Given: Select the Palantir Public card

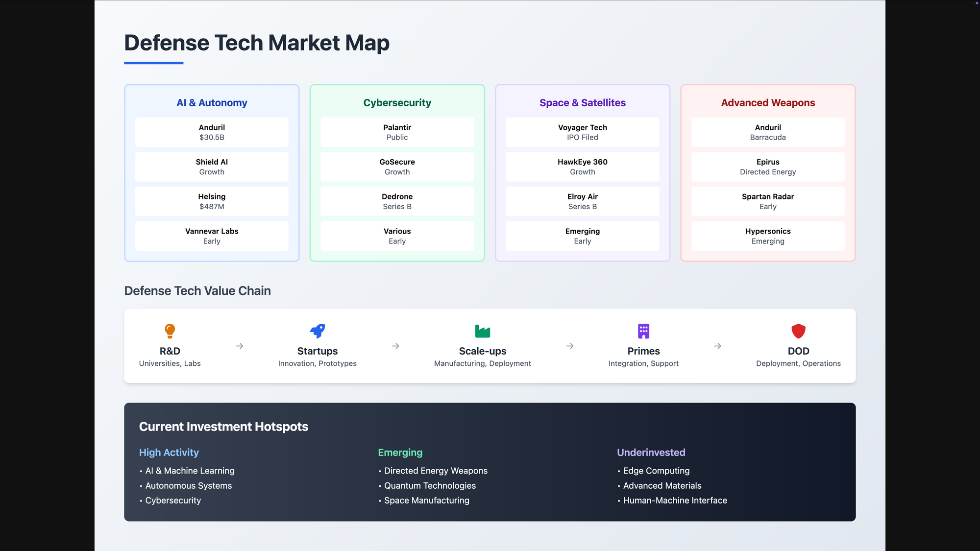Looking at the screenshot, I should tap(397, 132).
